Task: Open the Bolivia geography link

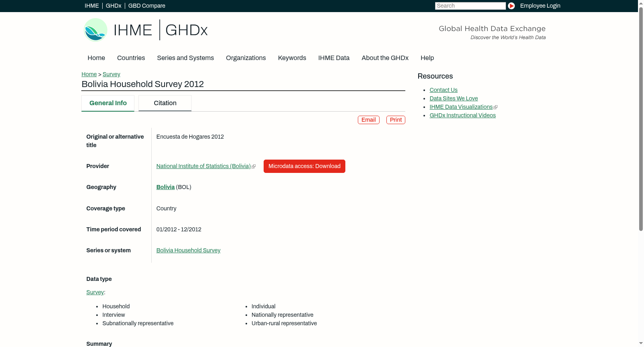Action: [165, 187]
